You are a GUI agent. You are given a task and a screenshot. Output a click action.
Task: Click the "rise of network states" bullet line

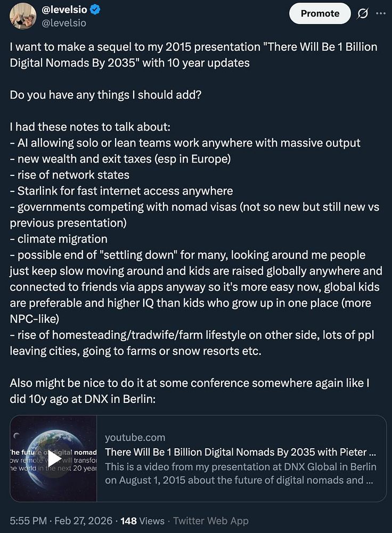(x=70, y=174)
